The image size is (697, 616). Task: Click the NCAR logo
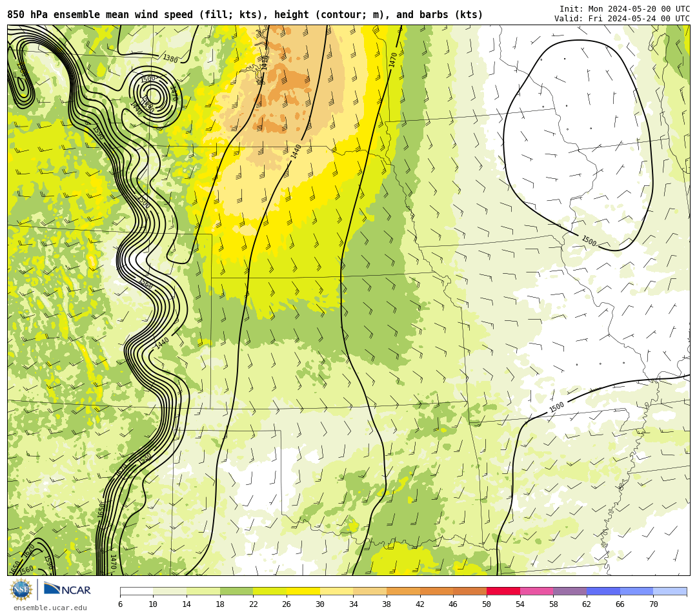pyautogui.click(x=67, y=590)
